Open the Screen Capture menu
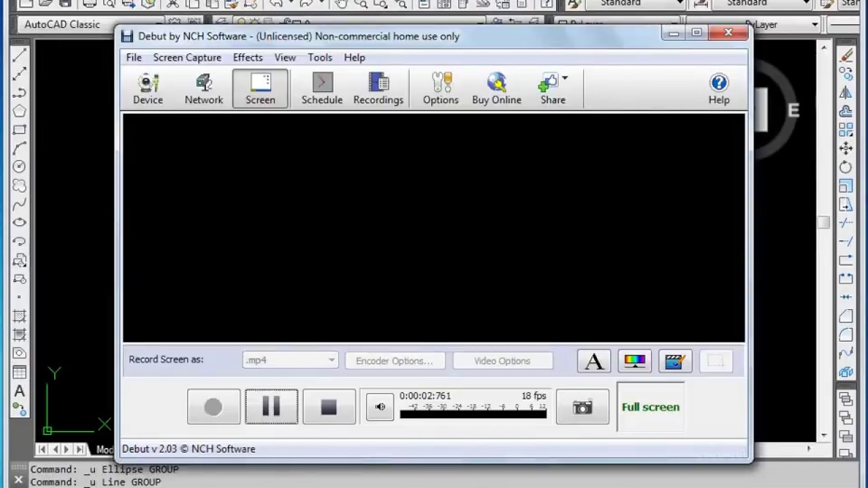 (187, 58)
